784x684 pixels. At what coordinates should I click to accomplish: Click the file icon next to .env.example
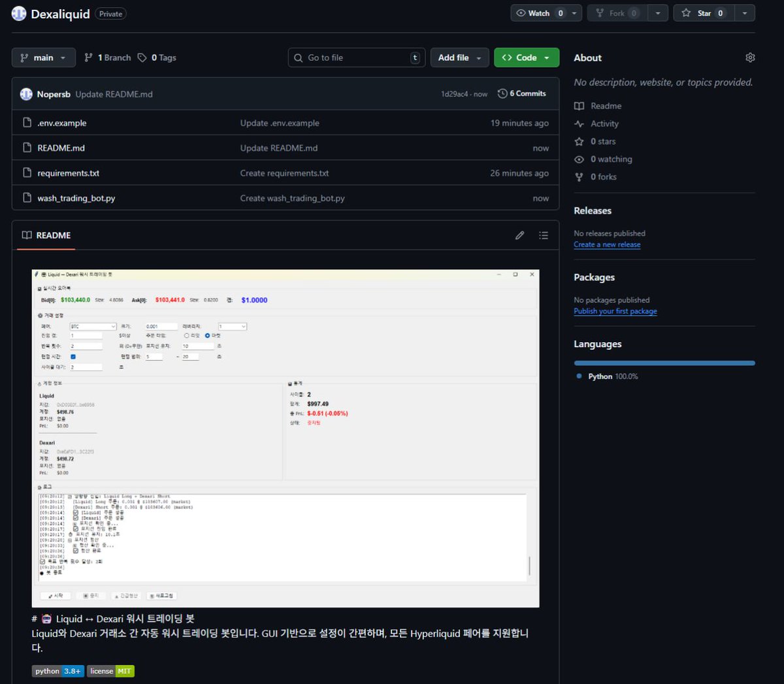27,122
